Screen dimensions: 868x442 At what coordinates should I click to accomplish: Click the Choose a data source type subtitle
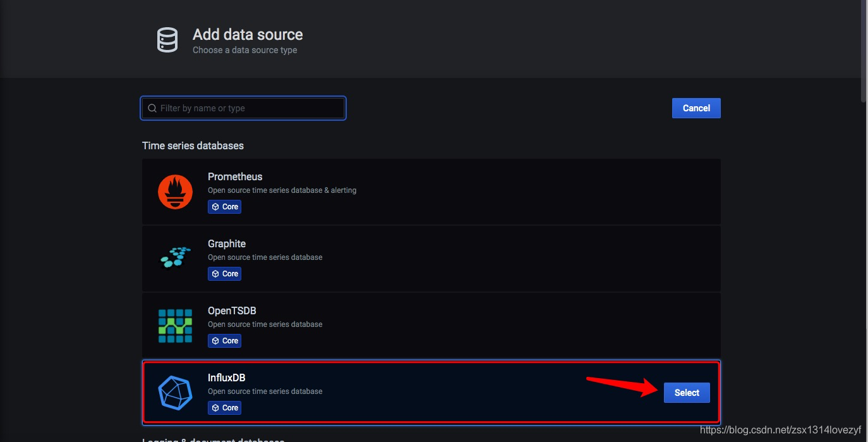[x=245, y=50]
